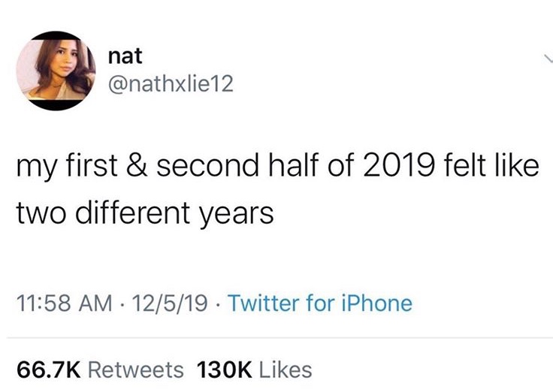Click the word "Retweets" label
This screenshot has width=553, height=392.
(137, 369)
